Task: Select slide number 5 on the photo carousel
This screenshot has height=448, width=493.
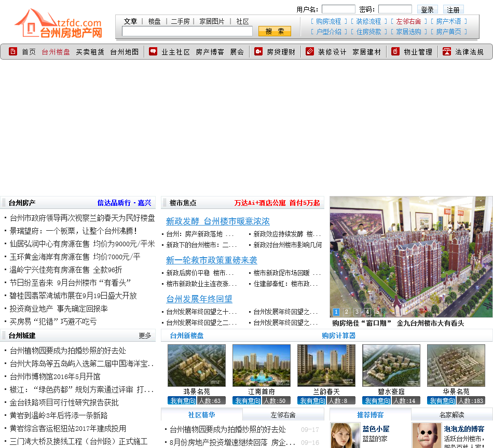Action: click(x=378, y=312)
